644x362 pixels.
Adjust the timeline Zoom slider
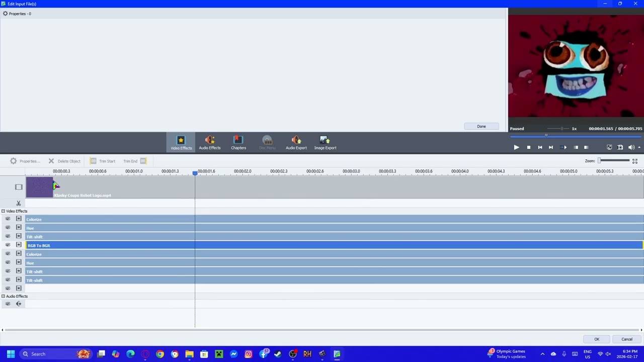(x=614, y=160)
